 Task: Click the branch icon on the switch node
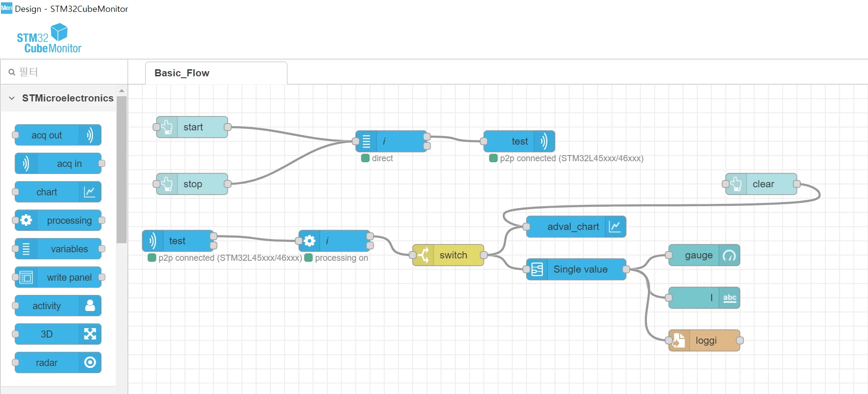click(423, 255)
